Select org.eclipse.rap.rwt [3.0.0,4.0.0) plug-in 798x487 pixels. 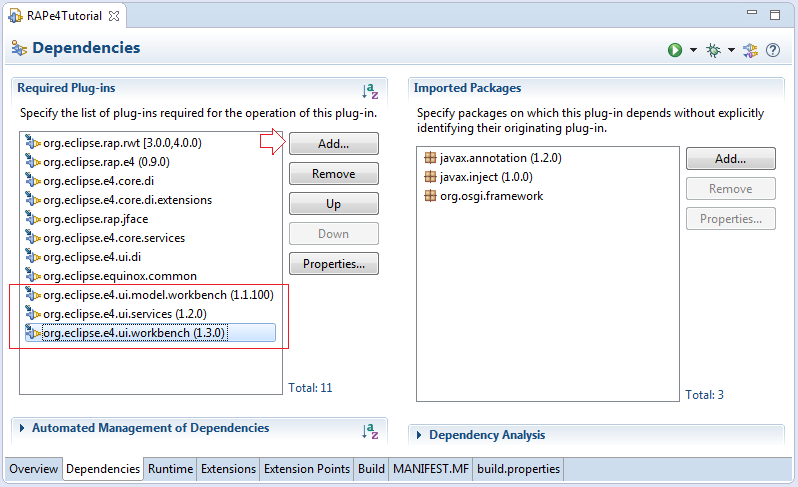(x=123, y=143)
